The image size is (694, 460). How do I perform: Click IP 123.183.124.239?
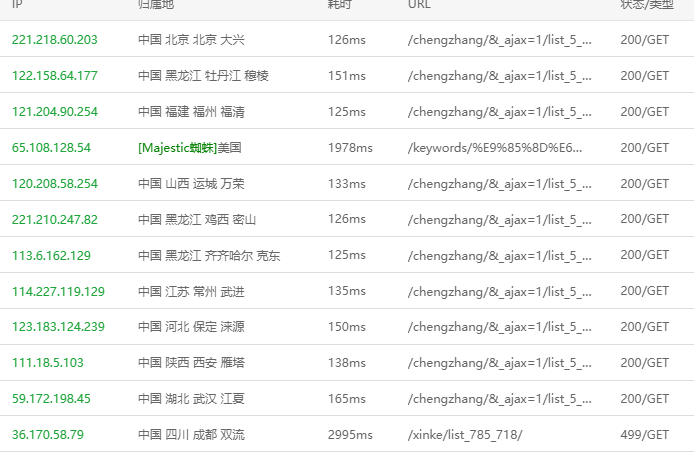58,327
